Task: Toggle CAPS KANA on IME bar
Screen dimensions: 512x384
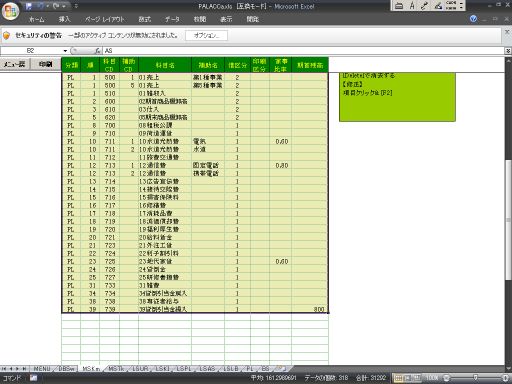Action: click(x=451, y=5)
